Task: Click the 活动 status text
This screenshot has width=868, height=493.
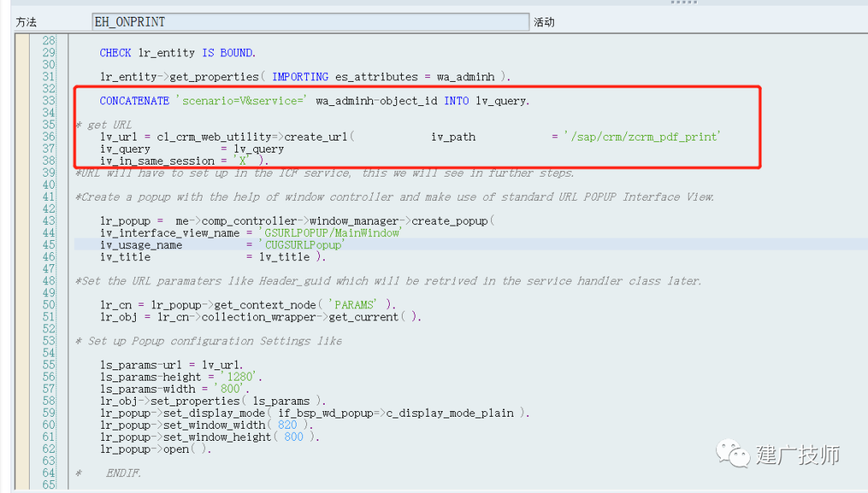Action: coord(544,22)
